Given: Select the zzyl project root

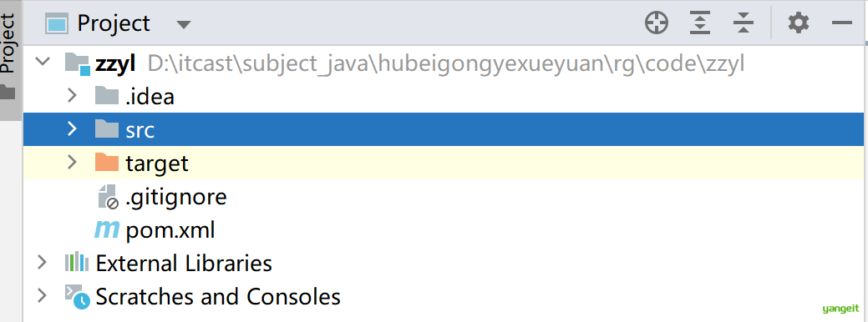Looking at the screenshot, I should tap(115, 63).
